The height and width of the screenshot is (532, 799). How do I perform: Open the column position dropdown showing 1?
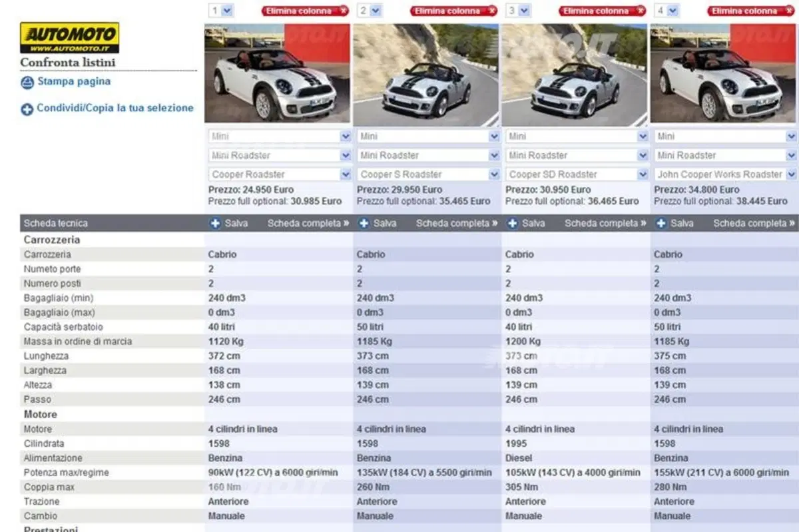(x=221, y=11)
